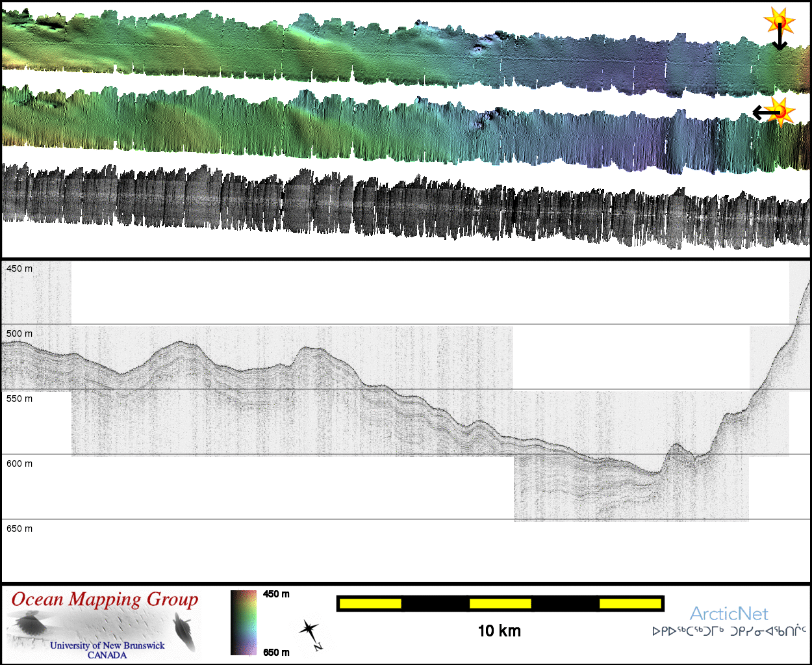Image resolution: width=812 pixels, height=665 pixels.
Task: Click the depth color scale gradient bar
Action: pyautogui.click(x=244, y=622)
